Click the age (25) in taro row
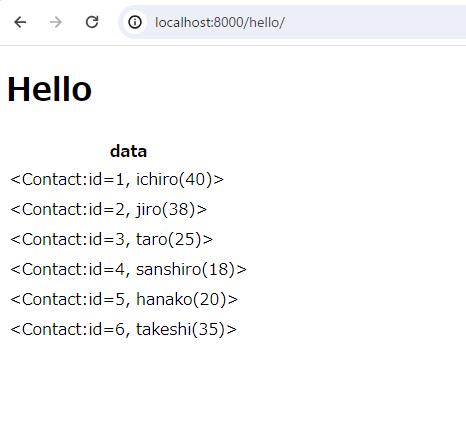 (185, 239)
